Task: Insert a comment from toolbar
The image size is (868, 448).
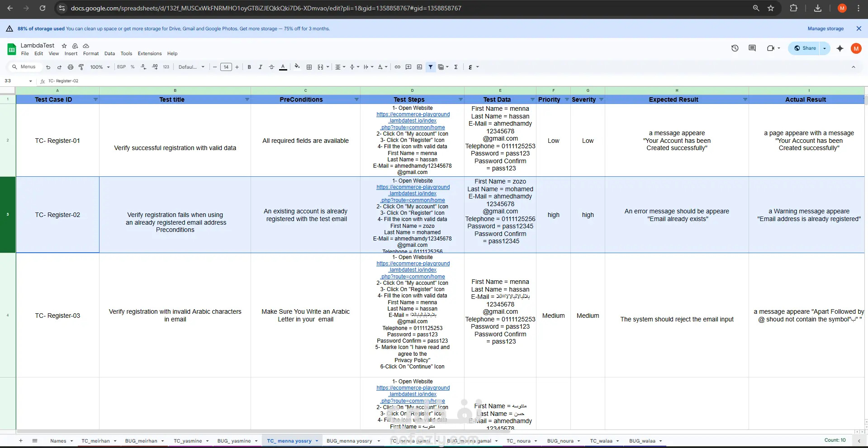Action: [x=408, y=67]
